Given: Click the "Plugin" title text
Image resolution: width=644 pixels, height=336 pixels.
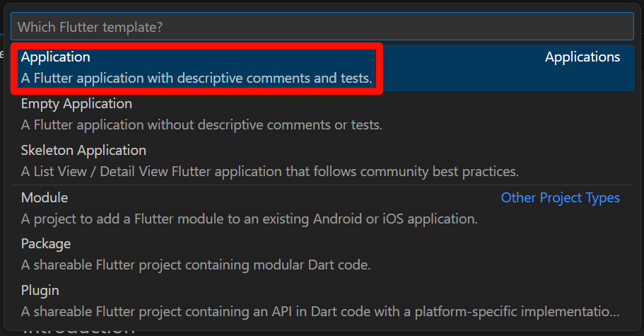Looking at the screenshot, I should pos(40,291).
